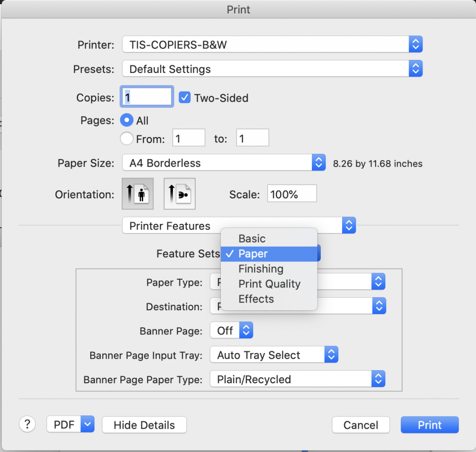The image size is (476, 452).
Task: Select landscape orientation icon
Action: pyautogui.click(x=179, y=193)
